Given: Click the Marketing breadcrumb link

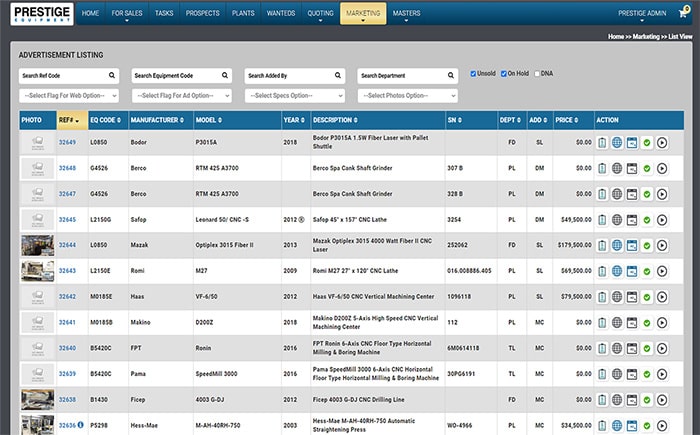Looking at the screenshot, I should point(646,37).
